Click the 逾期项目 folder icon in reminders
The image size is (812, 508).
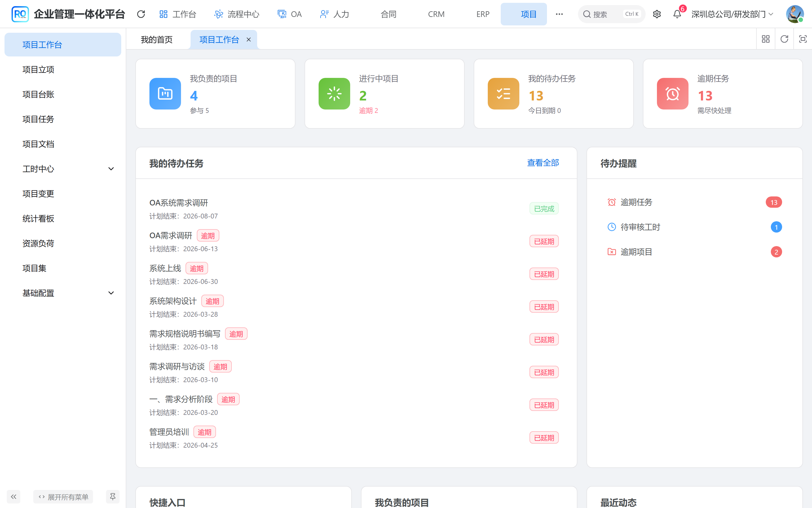[611, 252]
